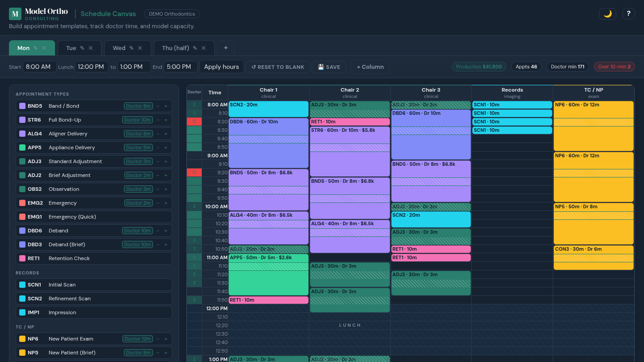This screenshot has width=644, height=362.
Task: Click the Production $41,800 stat pill
Action: click(479, 67)
